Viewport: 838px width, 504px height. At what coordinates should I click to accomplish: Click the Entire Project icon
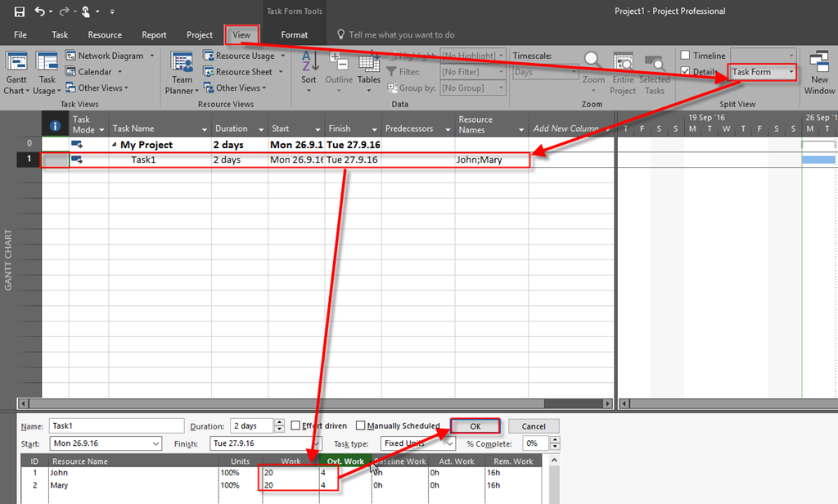pyautogui.click(x=623, y=63)
